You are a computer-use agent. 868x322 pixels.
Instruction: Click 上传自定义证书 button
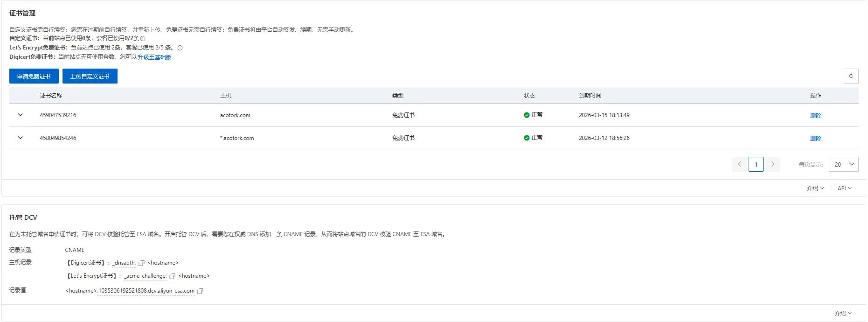click(90, 76)
